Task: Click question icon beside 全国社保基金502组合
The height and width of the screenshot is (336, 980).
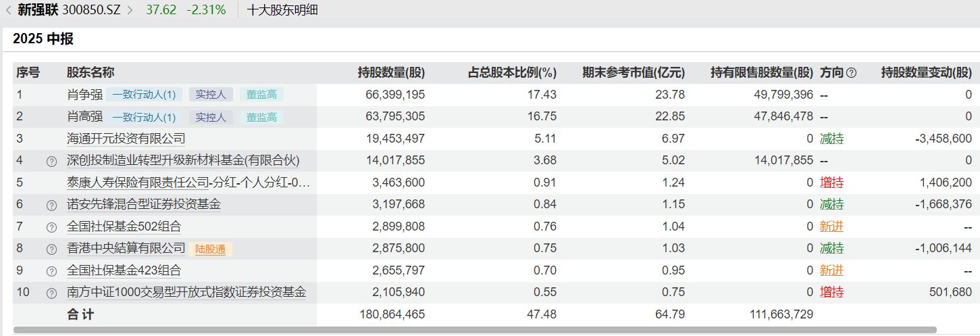Action: coord(51,228)
